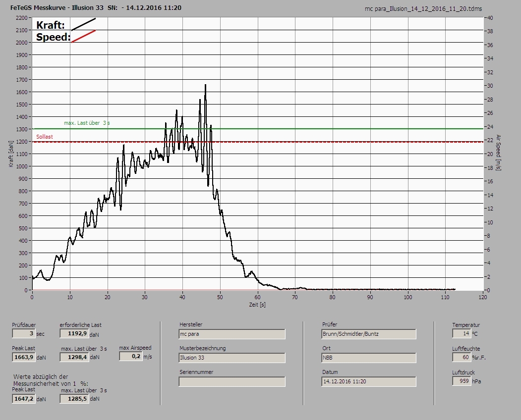Click the tdms file name at top right
521x420 pixels.
pyautogui.click(x=423, y=9)
